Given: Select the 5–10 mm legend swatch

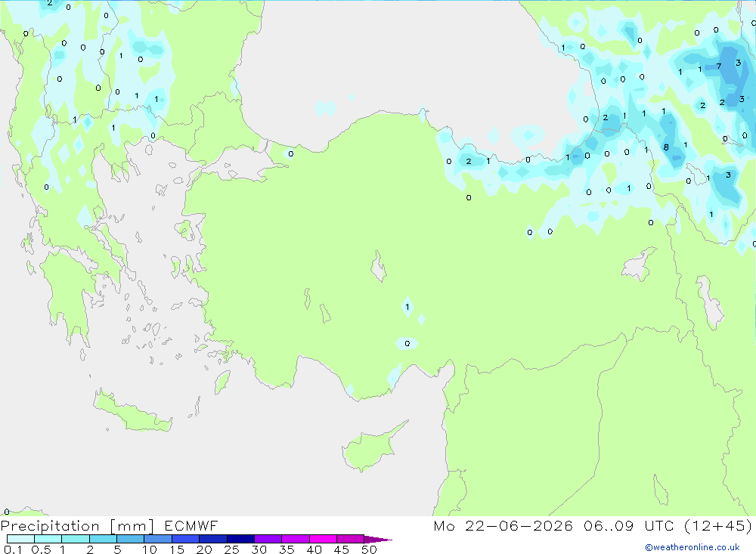Looking at the screenshot, I should pyautogui.click(x=130, y=539).
